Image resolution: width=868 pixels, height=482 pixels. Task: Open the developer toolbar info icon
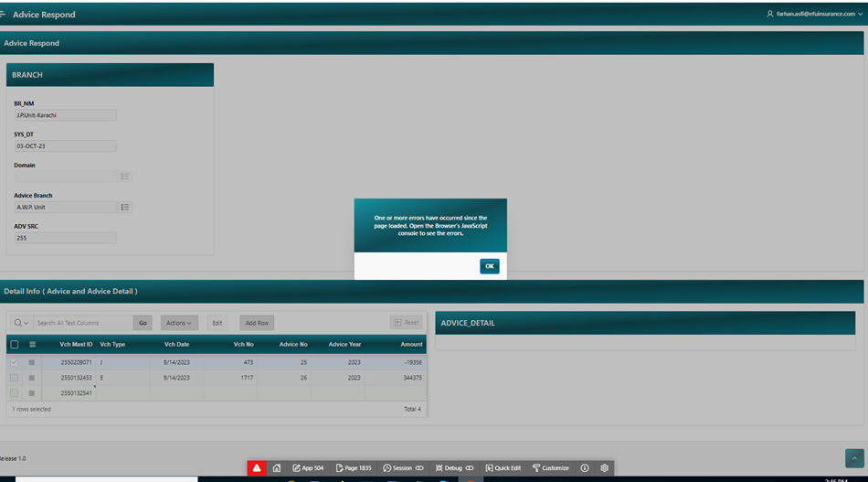tap(585, 467)
